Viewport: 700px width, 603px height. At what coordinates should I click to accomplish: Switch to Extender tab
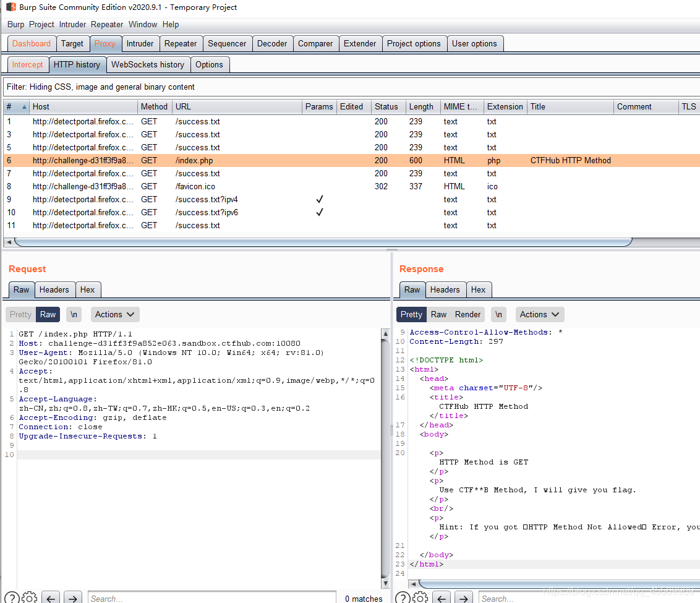[360, 43]
